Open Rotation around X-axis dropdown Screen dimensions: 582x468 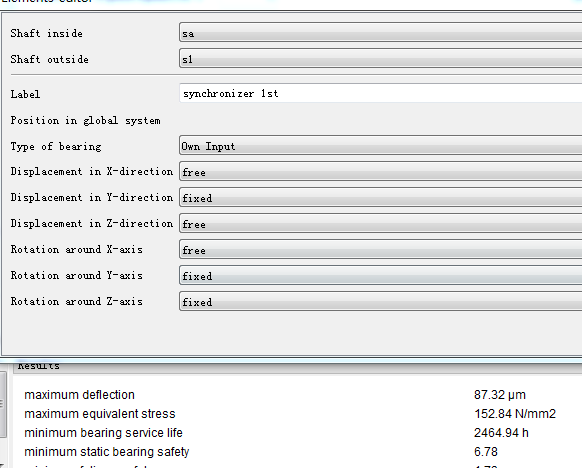380,249
